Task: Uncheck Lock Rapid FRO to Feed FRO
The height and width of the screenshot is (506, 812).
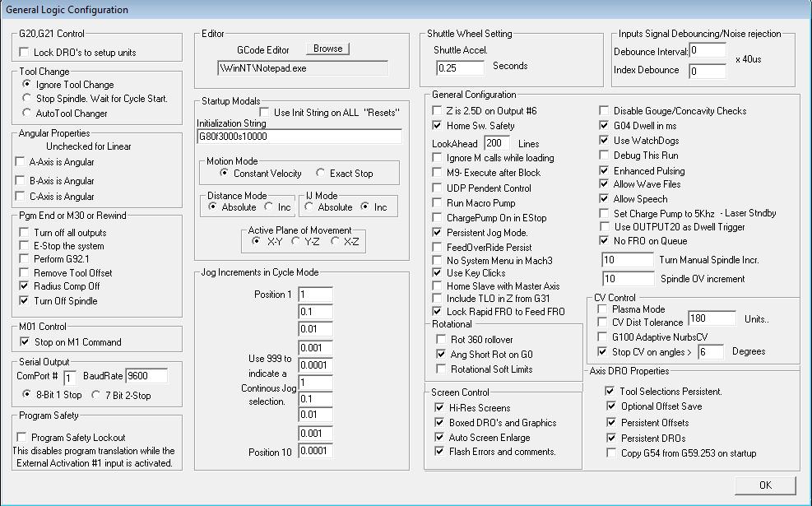Action: [437, 311]
